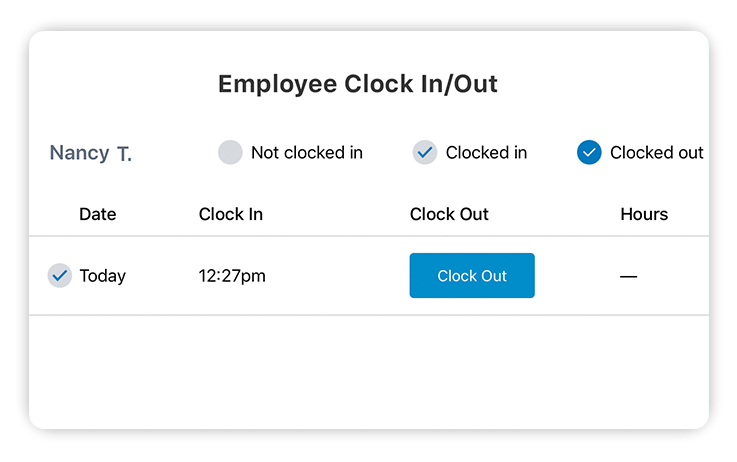
Task: Click the 12:27pm clock-in time
Action: [x=232, y=276]
